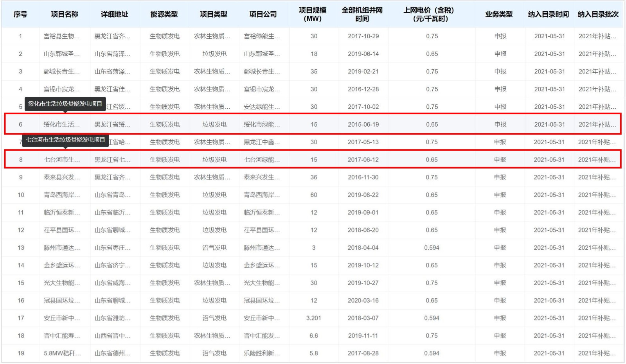Select project name 青岛西海岸... in row 10
Image resolution: width=626 pixels, height=364 pixels.
point(62,195)
